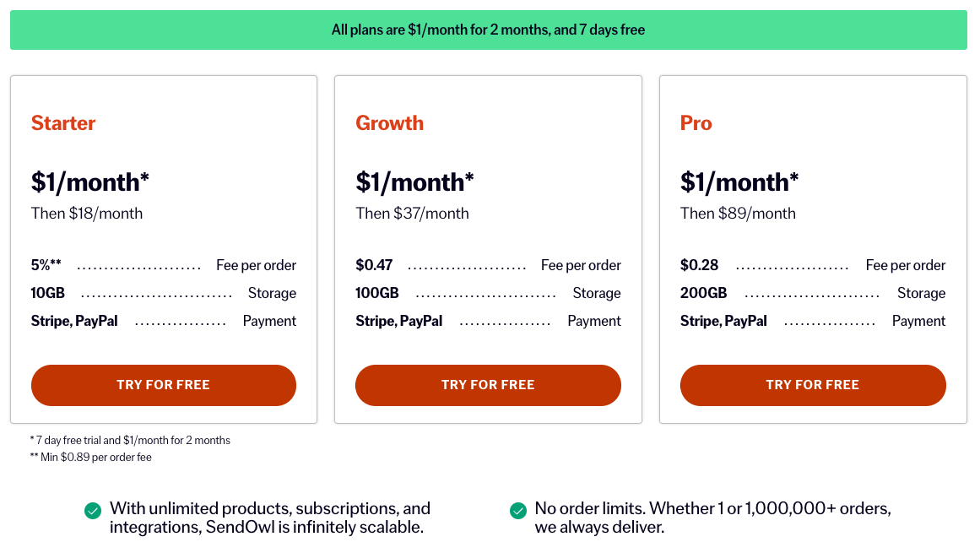Click the Min $0.89 per order fee footnote
980x553 pixels.
point(89,457)
